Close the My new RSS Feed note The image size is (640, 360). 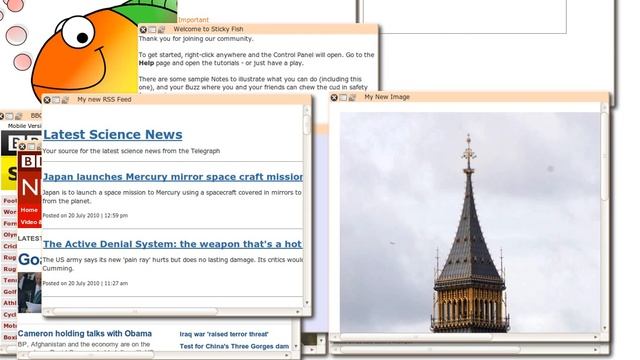[x=47, y=100]
